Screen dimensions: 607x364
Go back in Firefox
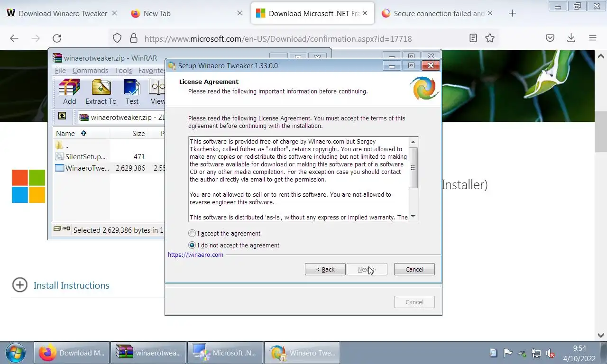coord(14,38)
